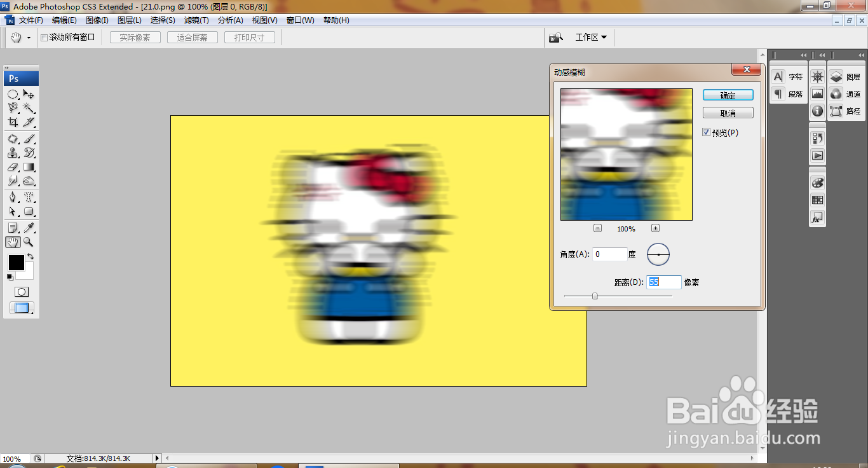
Task: Open the 文件(F) menu
Action: click(31, 20)
